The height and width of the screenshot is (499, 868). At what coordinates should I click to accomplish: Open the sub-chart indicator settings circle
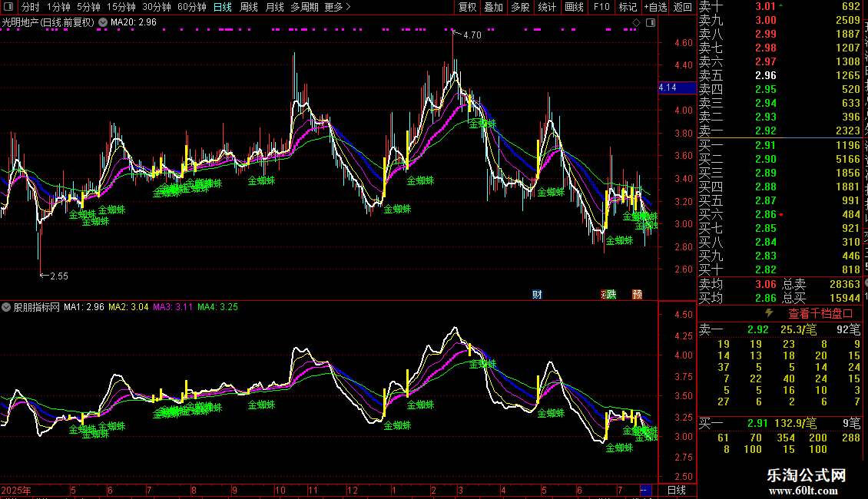coord(6,307)
